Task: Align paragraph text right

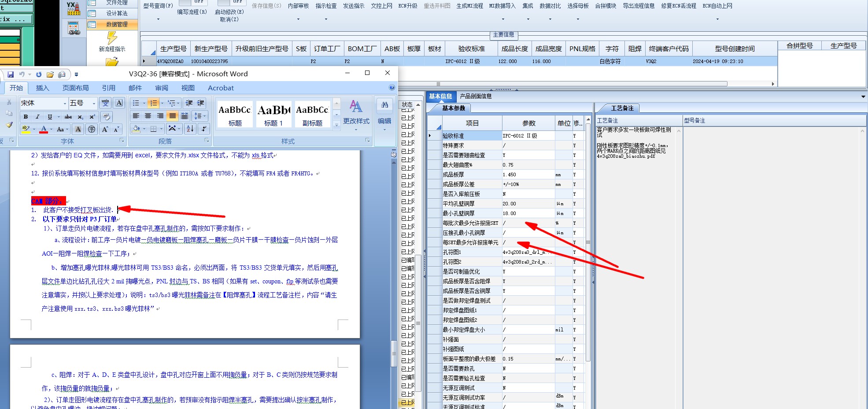Action: point(160,116)
